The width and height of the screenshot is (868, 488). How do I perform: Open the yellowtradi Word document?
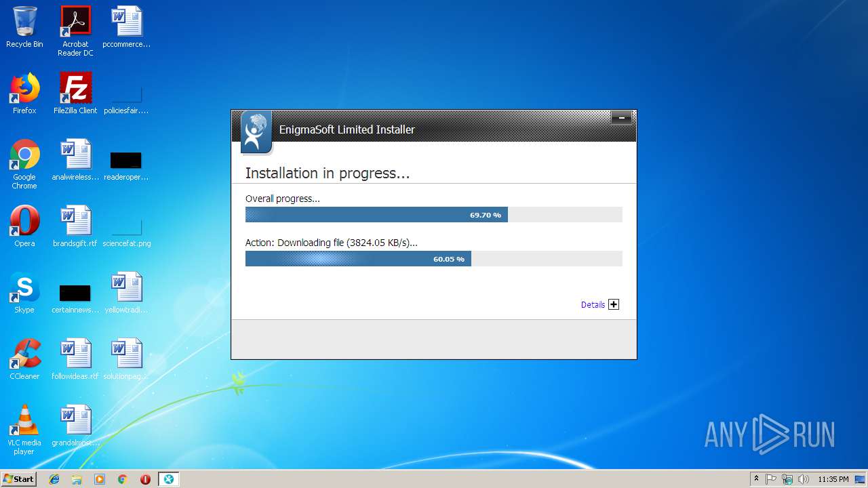pyautogui.click(x=127, y=293)
